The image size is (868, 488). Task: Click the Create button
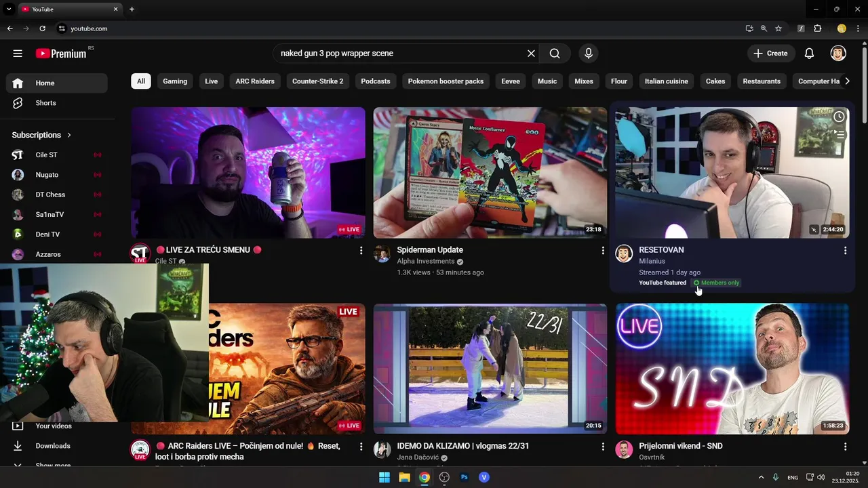click(770, 54)
